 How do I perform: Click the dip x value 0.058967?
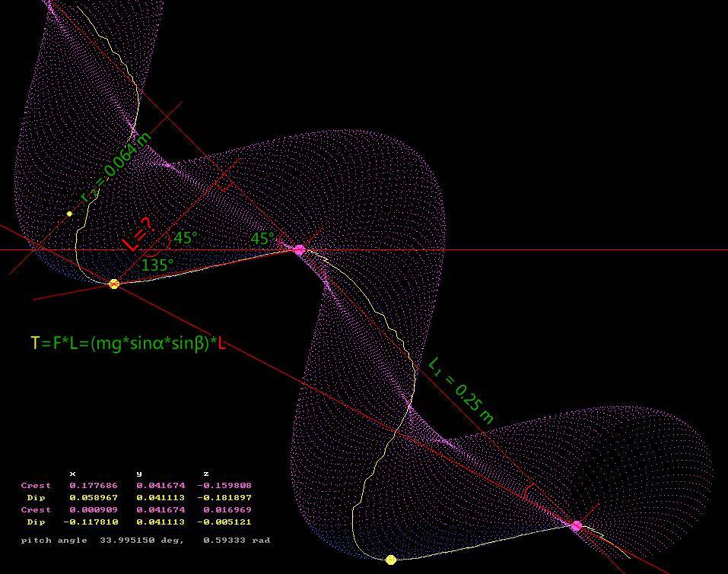pos(94,497)
